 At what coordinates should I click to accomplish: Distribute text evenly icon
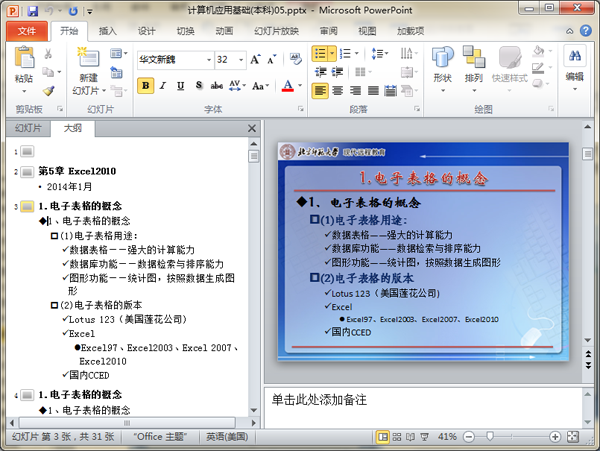pos(390,91)
